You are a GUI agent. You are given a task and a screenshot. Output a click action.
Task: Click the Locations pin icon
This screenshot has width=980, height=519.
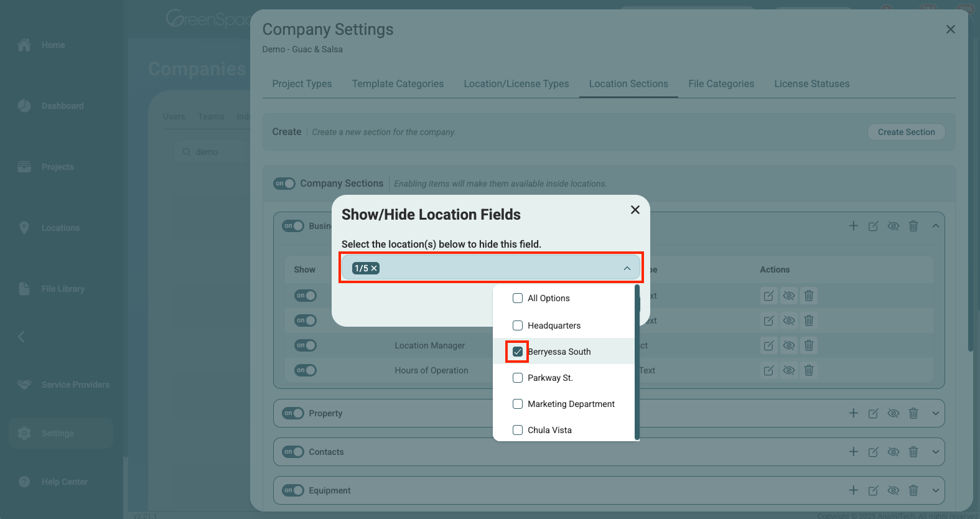[x=24, y=228]
